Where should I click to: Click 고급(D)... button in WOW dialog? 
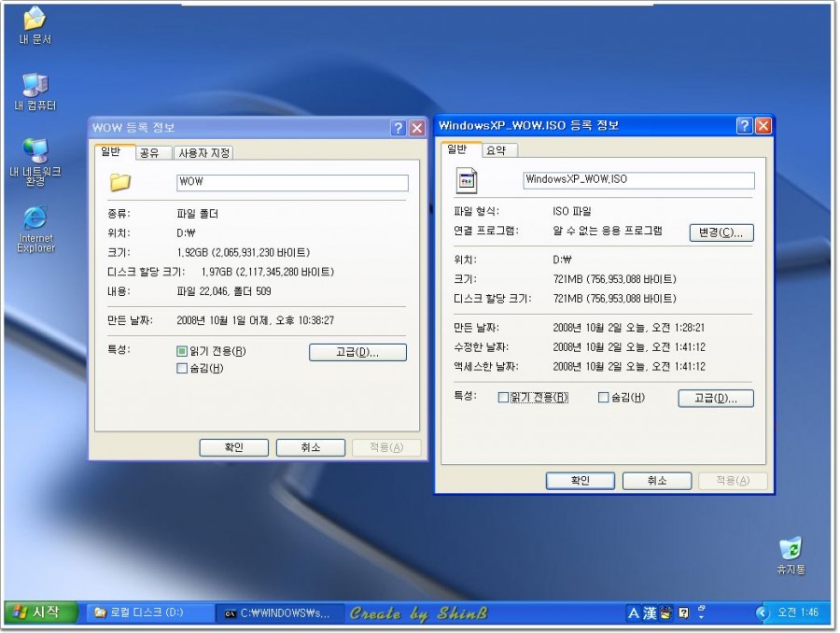coord(357,352)
